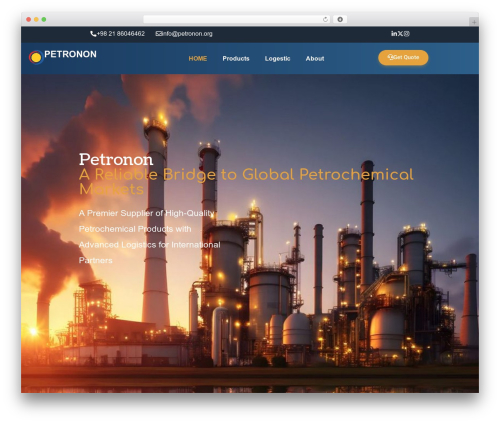
Task: Click the 'Advanced Logistics for International' line
Action: point(149,245)
